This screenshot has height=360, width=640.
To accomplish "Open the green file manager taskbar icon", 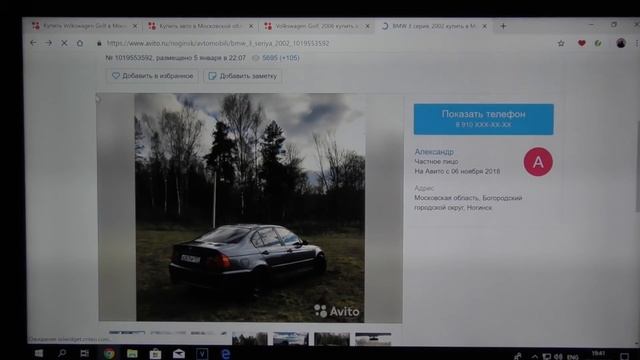I will tap(132, 353).
